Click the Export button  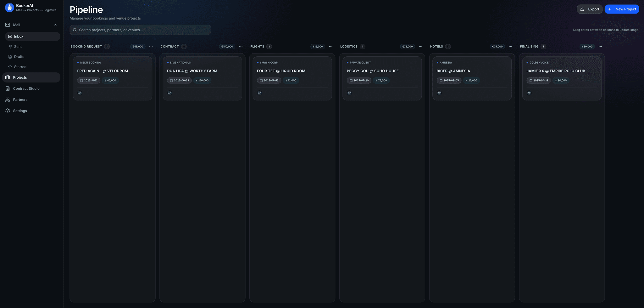click(x=590, y=9)
